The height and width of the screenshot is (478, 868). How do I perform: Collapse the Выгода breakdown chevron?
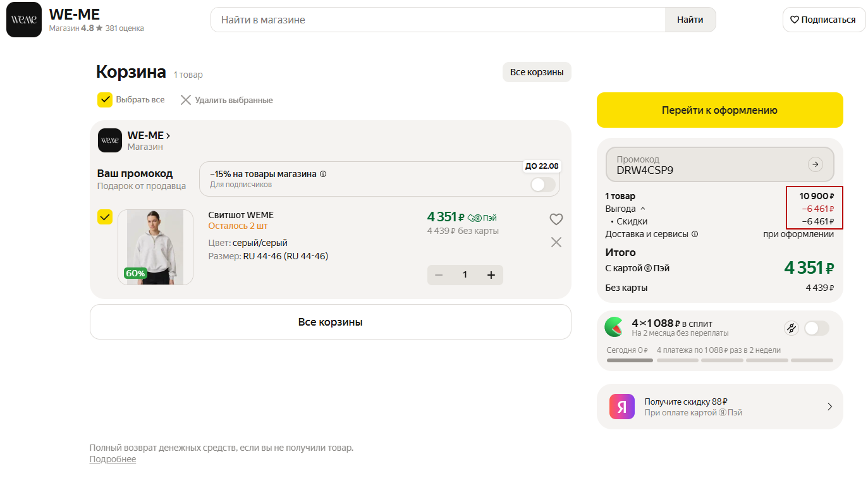coord(643,209)
